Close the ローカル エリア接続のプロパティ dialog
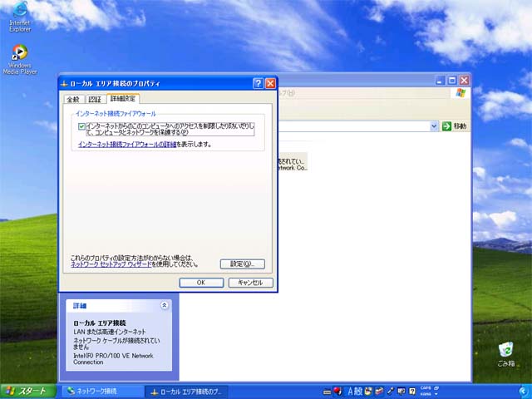 click(x=270, y=83)
